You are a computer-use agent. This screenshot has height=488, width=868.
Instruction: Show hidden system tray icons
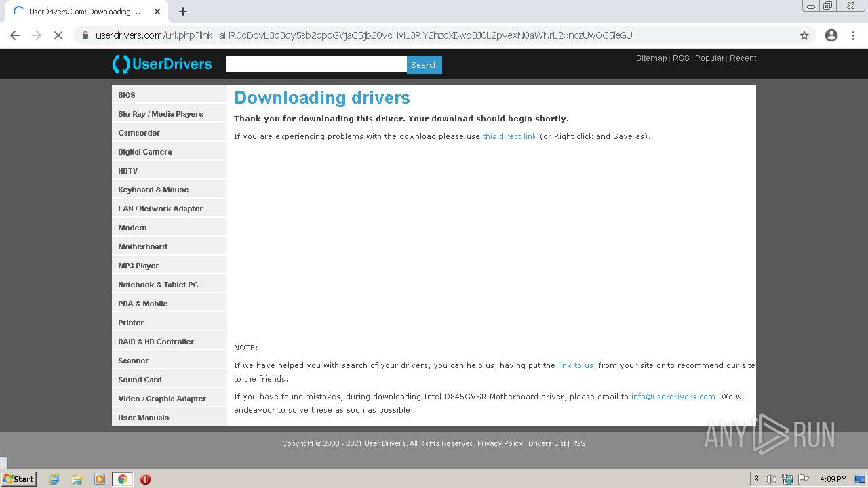pyautogui.click(x=756, y=479)
